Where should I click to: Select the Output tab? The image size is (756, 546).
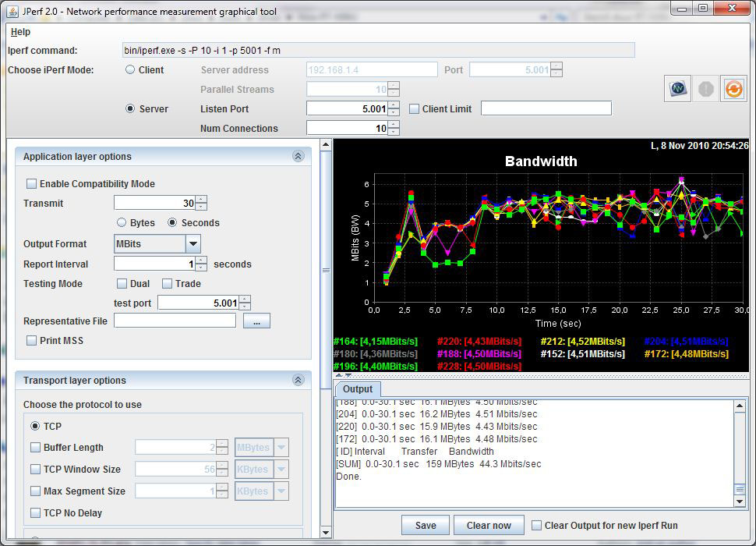(x=358, y=389)
